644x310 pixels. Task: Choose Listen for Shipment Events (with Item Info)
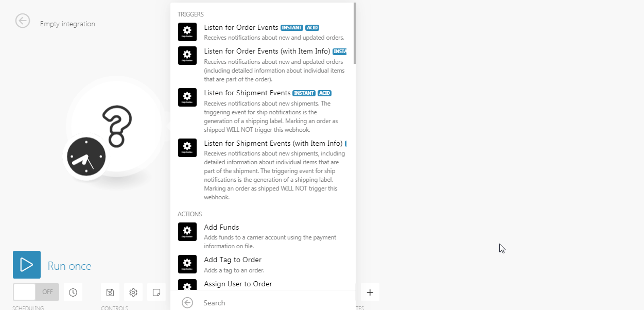click(x=262, y=169)
